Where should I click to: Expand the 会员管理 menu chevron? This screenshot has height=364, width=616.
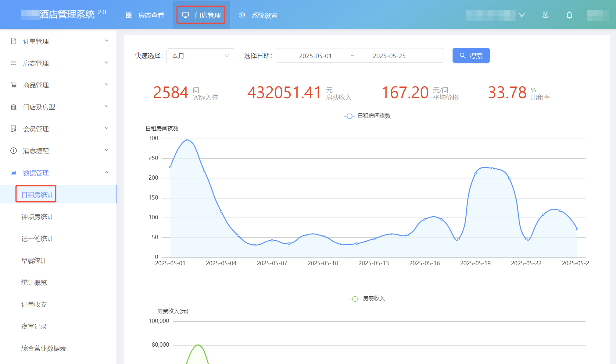tap(106, 129)
